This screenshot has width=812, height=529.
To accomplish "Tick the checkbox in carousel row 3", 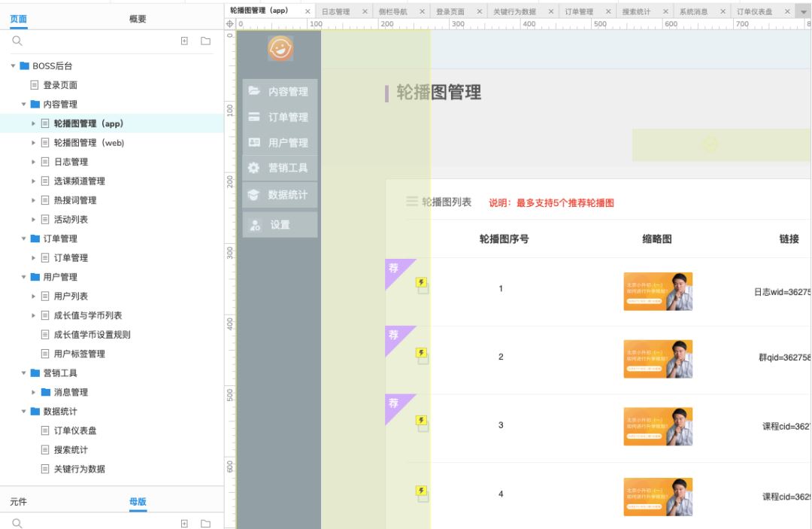I will (424, 427).
